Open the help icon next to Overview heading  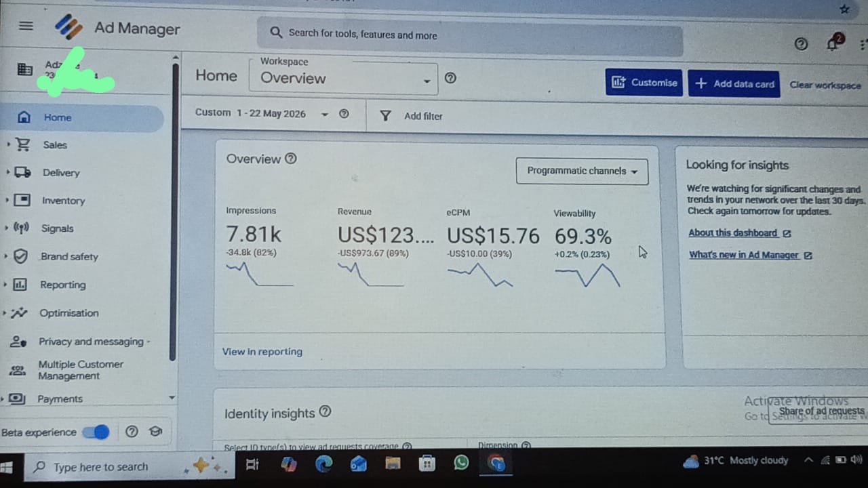291,159
